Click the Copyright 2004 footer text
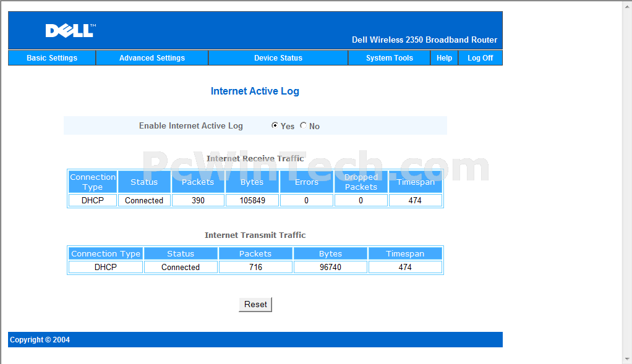The image size is (632, 364). pyautogui.click(x=40, y=340)
